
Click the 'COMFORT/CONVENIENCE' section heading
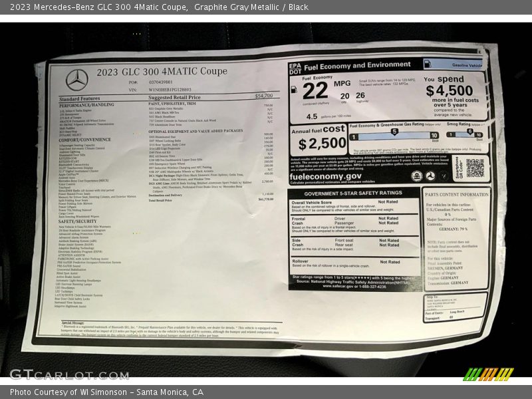84,140
